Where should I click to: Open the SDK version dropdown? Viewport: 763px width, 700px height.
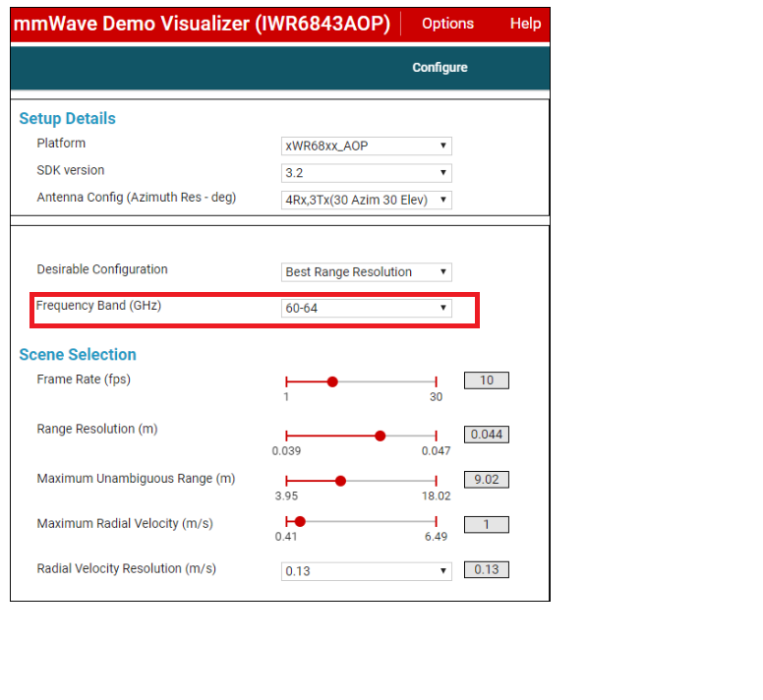[x=367, y=173]
